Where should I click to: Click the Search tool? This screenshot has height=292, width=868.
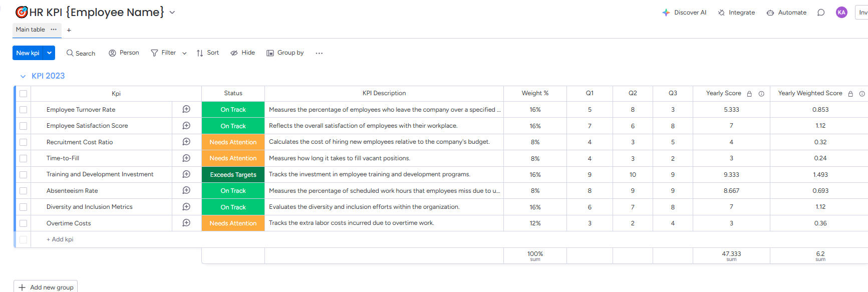coord(81,53)
